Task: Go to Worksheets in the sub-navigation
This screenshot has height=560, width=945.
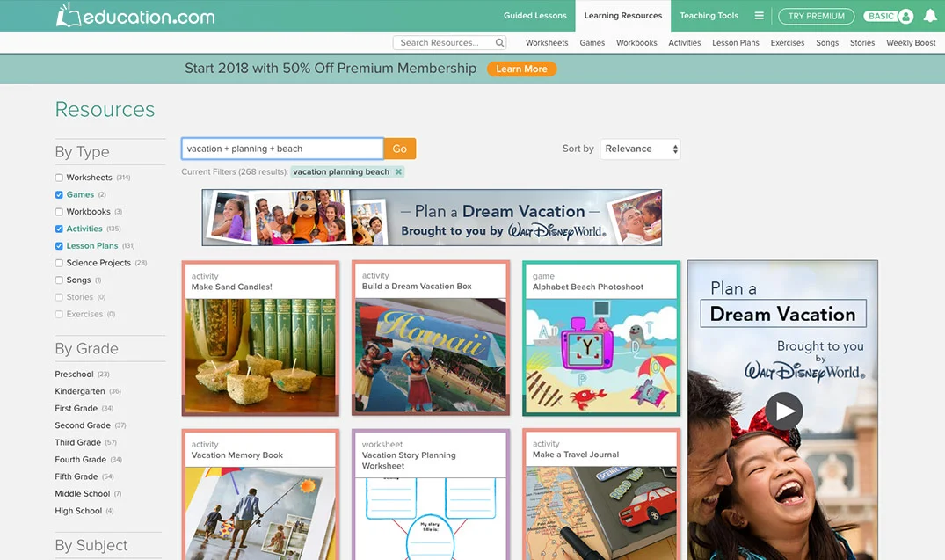Action: pos(547,43)
